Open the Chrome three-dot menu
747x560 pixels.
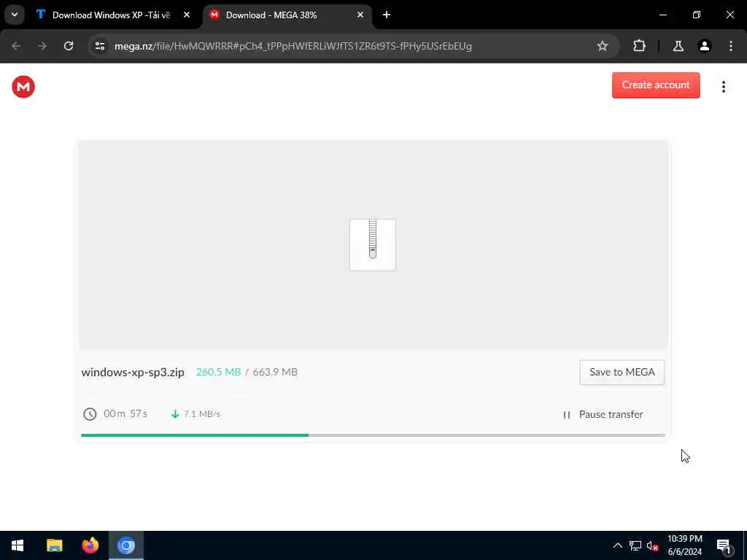pyautogui.click(x=731, y=46)
